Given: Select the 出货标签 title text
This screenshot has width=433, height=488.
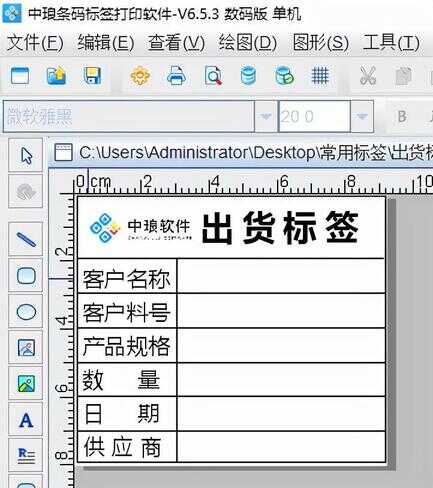Looking at the screenshot, I should click(x=280, y=228).
